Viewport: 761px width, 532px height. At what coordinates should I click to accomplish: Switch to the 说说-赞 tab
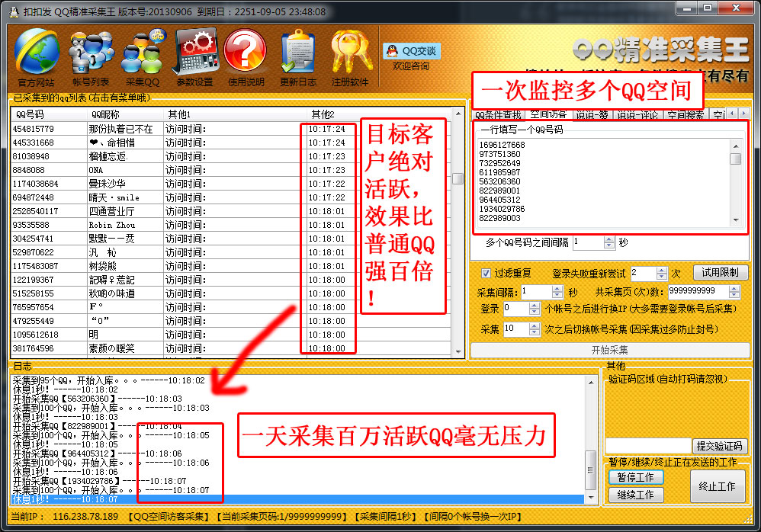pos(592,115)
